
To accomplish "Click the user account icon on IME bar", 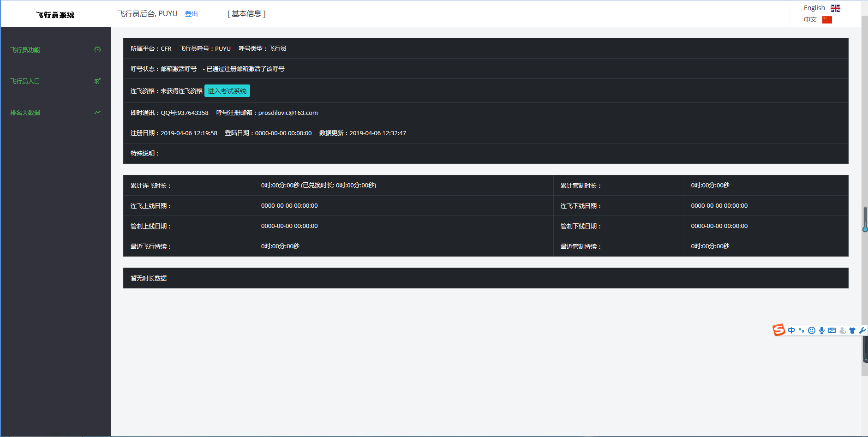I will pyautogui.click(x=843, y=330).
